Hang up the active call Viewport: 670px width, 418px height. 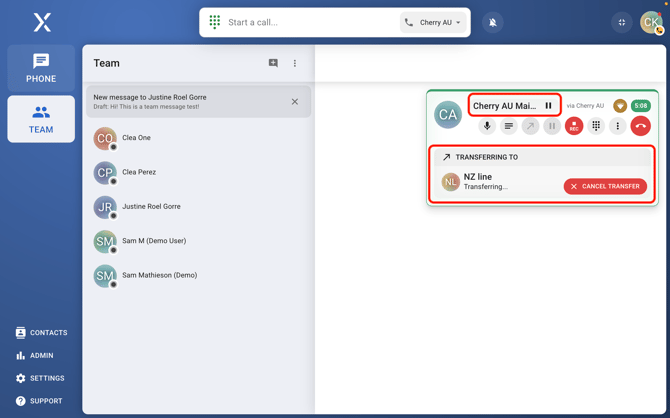click(641, 126)
